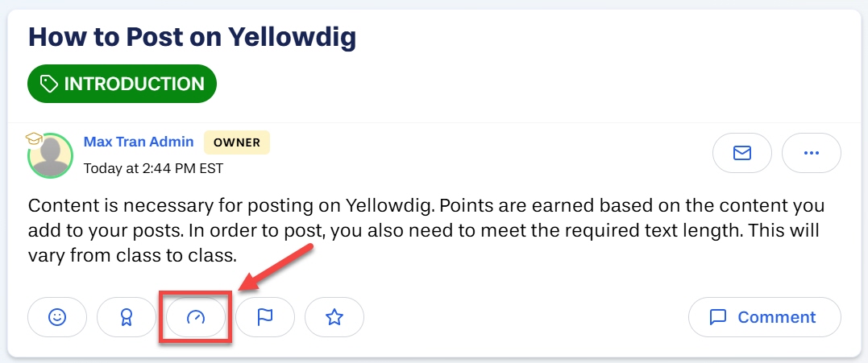Add an emoji reaction to the post
The width and height of the screenshot is (868, 363).
[x=57, y=317]
